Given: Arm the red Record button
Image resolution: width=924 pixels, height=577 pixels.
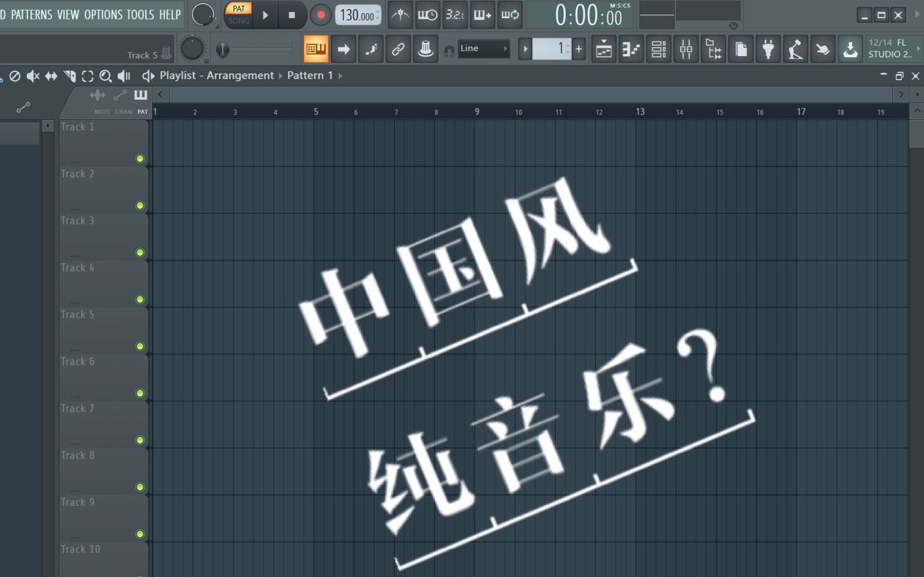Looking at the screenshot, I should [320, 15].
